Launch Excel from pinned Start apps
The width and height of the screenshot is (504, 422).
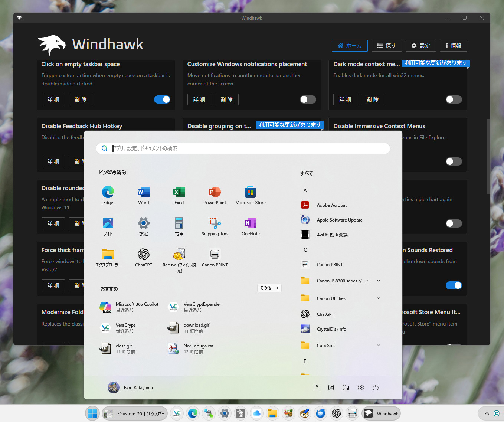(x=179, y=196)
